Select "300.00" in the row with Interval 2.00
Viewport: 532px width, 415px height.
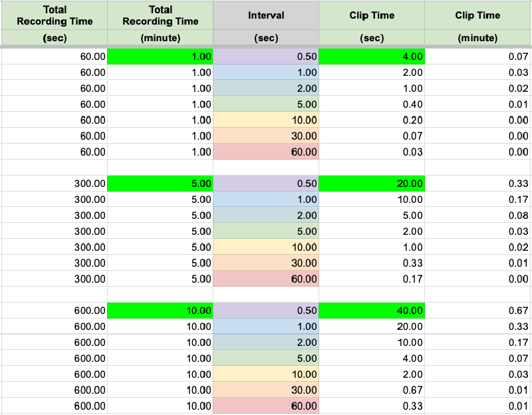tap(55, 215)
